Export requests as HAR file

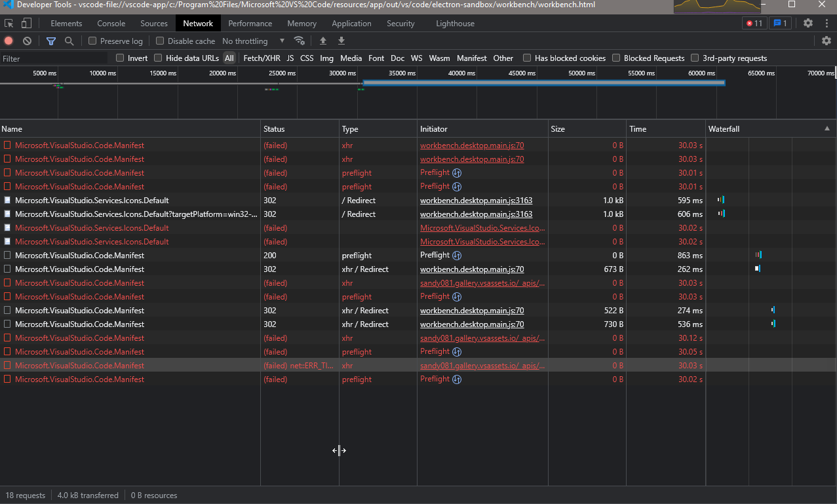pos(341,41)
